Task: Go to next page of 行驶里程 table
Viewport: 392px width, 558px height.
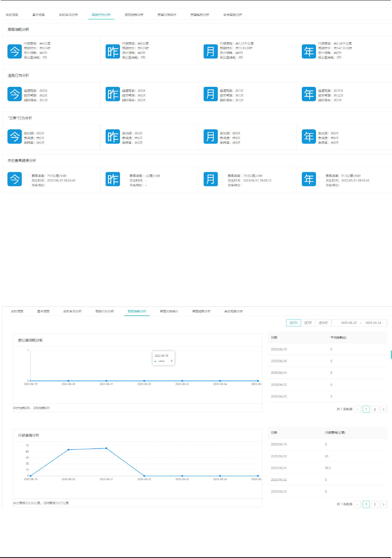Action: pyautogui.click(x=383, y=504)
